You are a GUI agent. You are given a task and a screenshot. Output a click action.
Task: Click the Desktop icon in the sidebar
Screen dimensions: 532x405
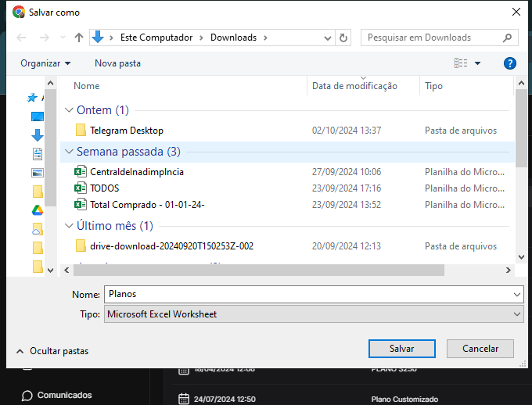tap(37, 116)
